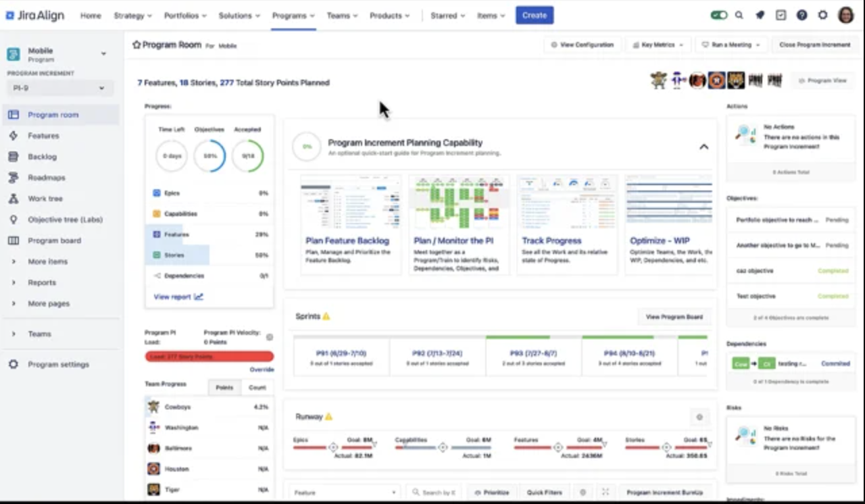Click the Quick Filters button
Viewport: 865px width, 504px height.
(x=545, y=493)
